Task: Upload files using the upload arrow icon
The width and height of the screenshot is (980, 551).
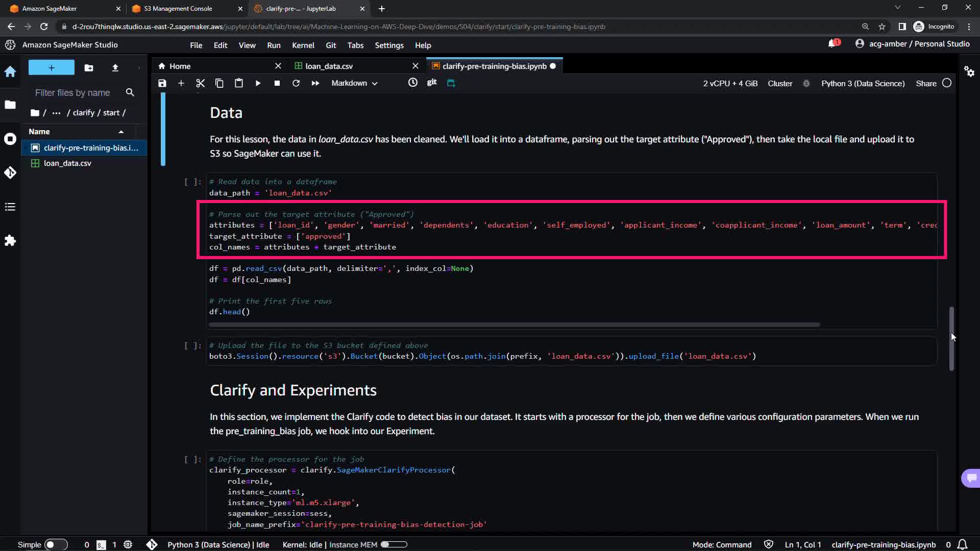Action: tap(115, 67)
